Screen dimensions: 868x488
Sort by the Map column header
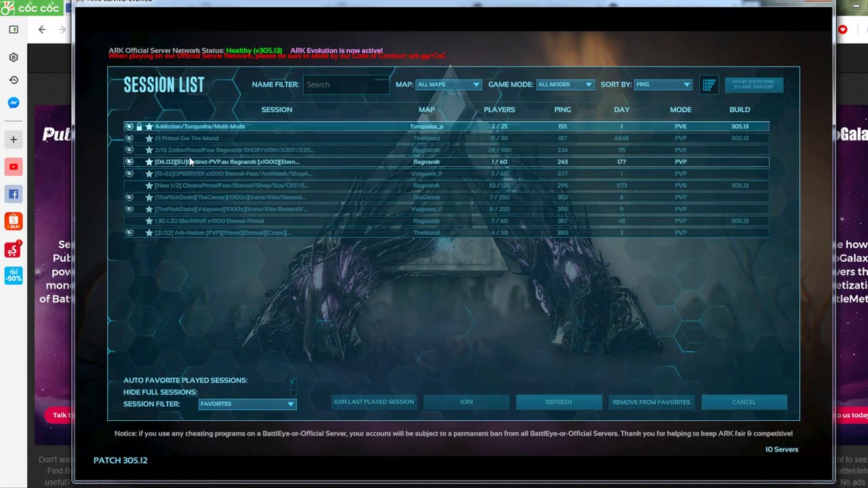[x=427, y=110]
